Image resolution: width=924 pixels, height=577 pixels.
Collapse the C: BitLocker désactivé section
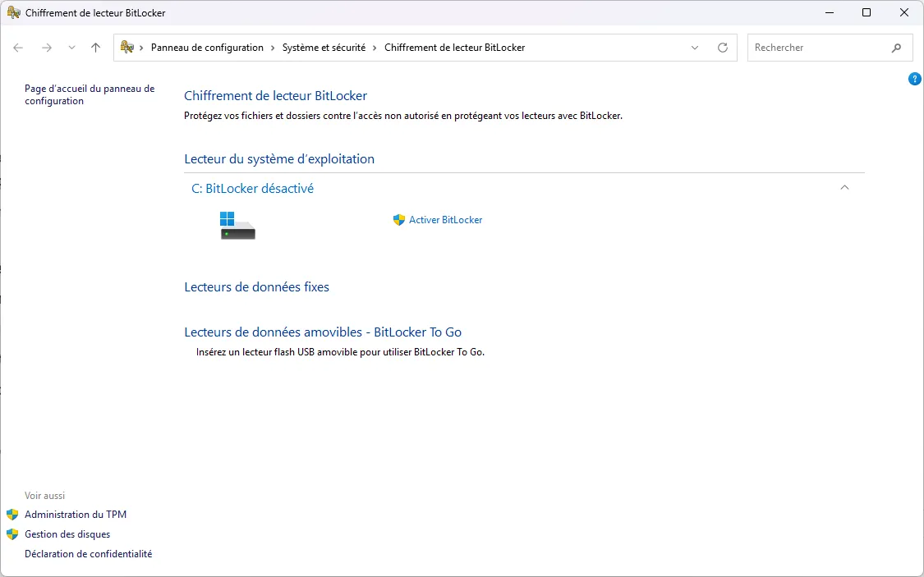pos(844,187)
